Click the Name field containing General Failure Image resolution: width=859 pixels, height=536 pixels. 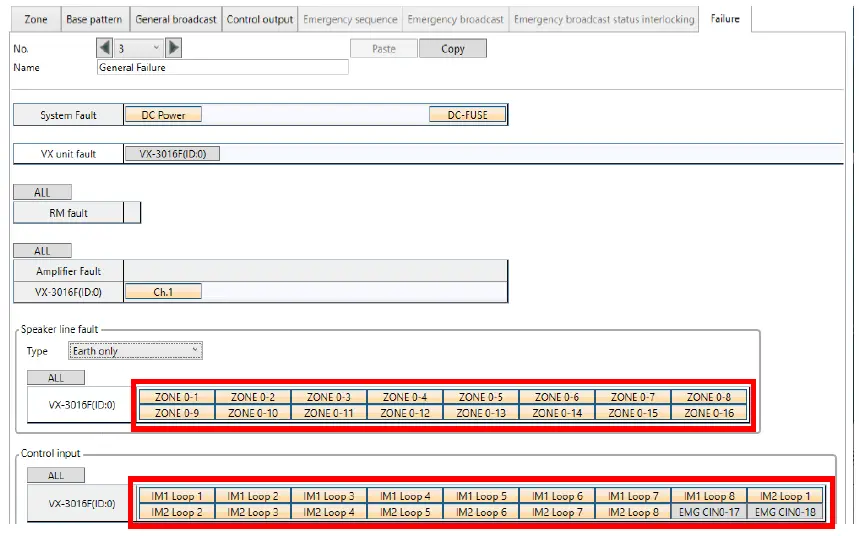pos(222,67)
